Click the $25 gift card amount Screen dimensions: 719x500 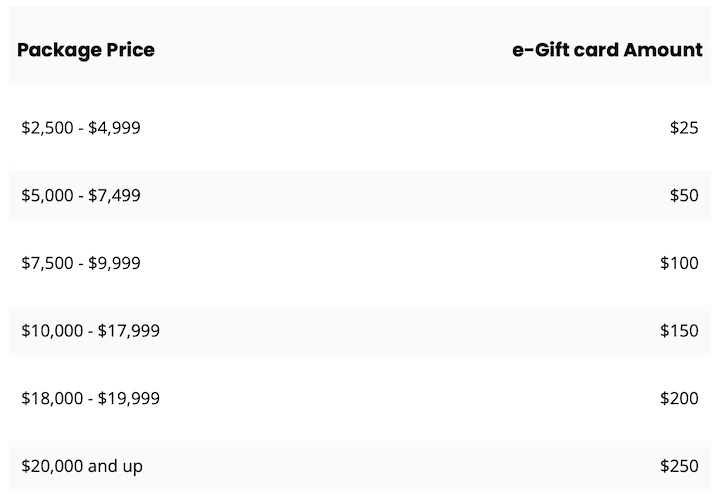684,128
